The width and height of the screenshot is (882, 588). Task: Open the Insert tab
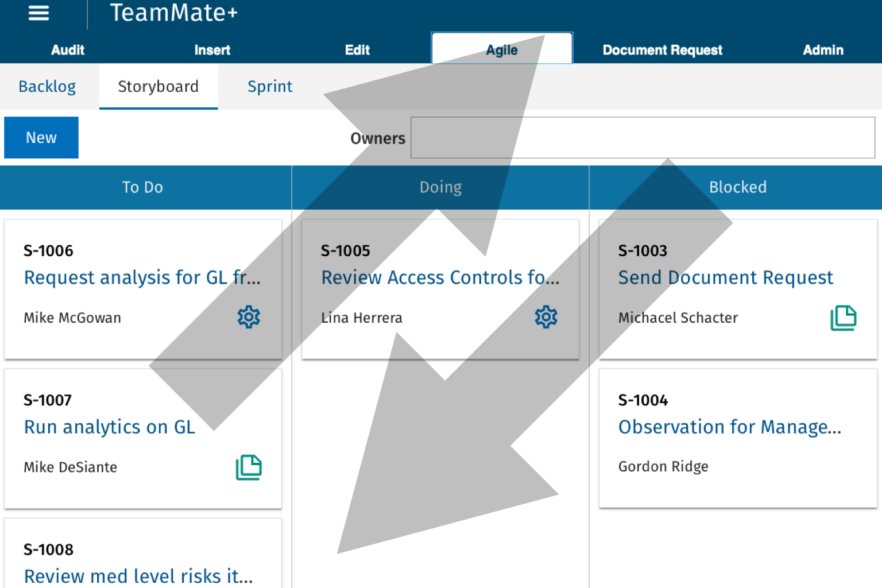point(212,50)
